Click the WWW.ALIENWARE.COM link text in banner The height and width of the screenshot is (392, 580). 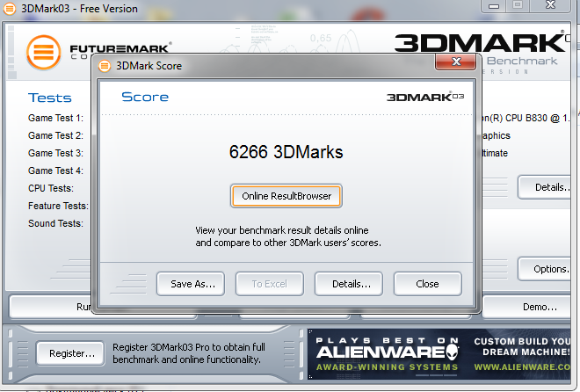(x=522, y=367)
